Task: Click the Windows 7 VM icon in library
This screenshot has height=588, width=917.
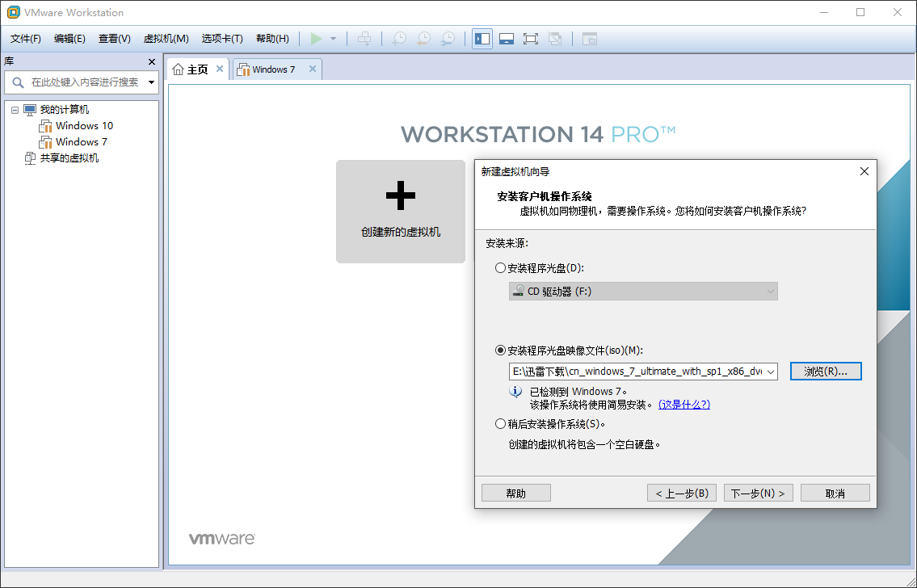Action: click(45, 142)
